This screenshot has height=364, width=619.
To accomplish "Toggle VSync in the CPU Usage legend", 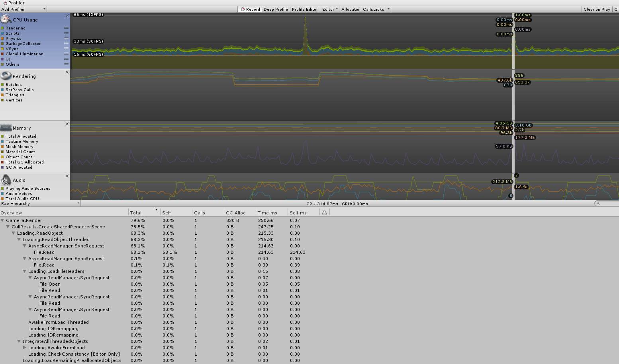I will coord(3,49).
